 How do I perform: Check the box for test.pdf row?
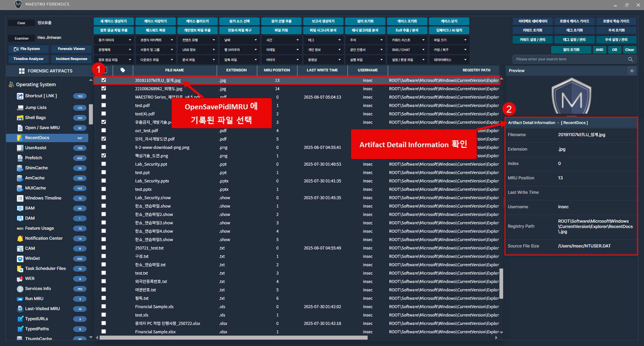coord(104,105)
